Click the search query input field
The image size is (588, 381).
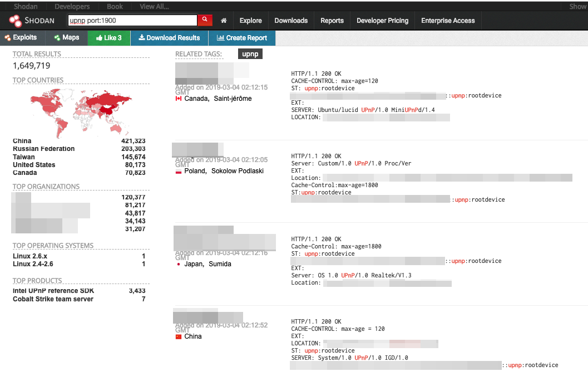click(132, 21)
